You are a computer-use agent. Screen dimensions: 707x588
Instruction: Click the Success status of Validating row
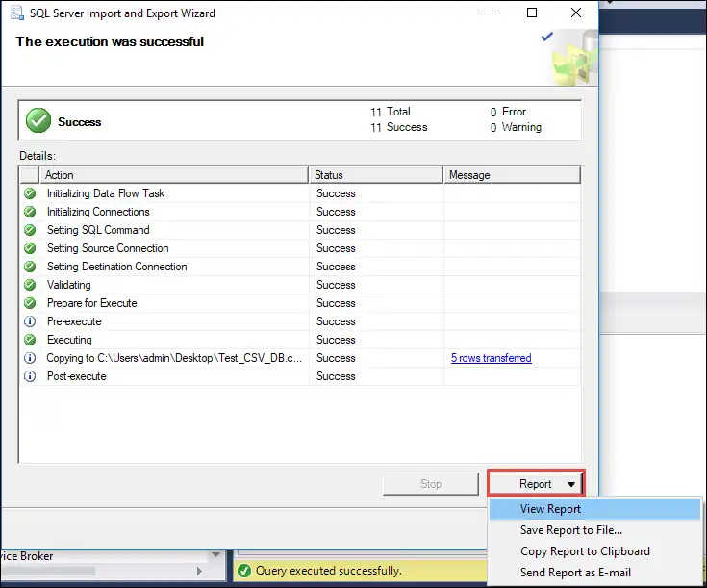(x=336, y=285)
